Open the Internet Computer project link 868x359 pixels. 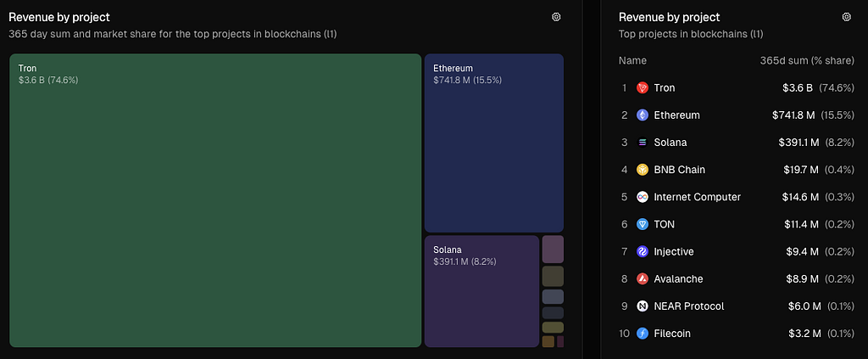click(x=697, y=197)
